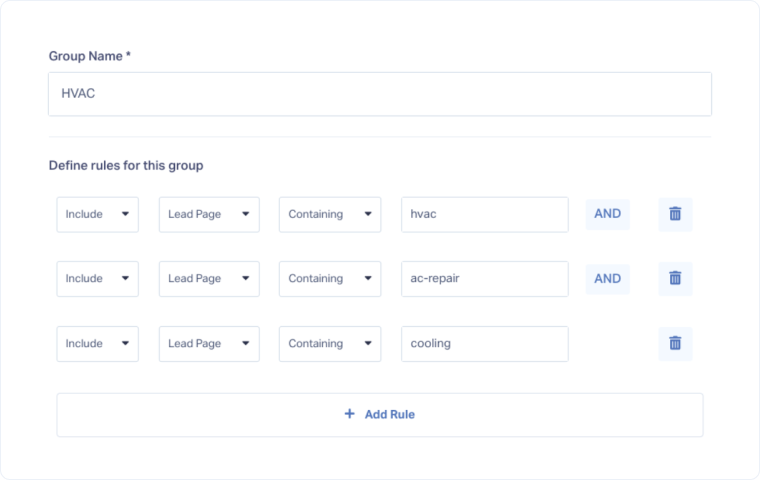Click the cooling rule value field
Viewport: 760px width, 480px height.
pyautogui.click(x=485, y=344)
